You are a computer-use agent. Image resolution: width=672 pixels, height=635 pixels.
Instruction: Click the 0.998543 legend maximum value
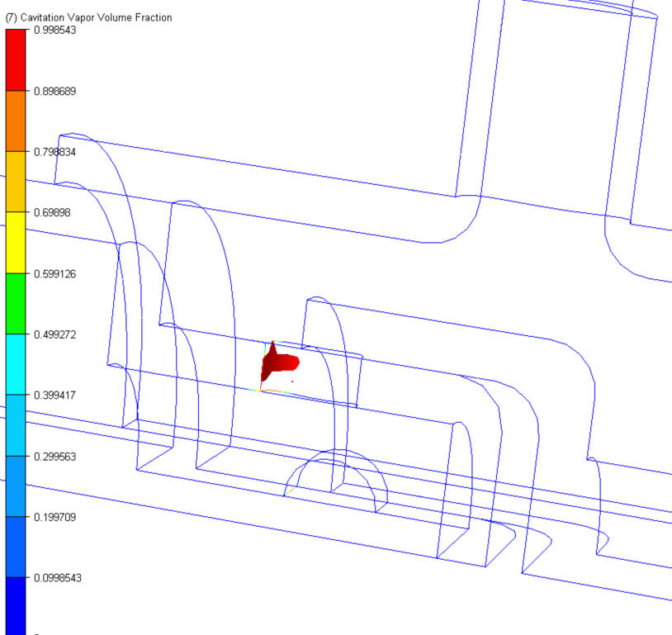click(54, 30)
